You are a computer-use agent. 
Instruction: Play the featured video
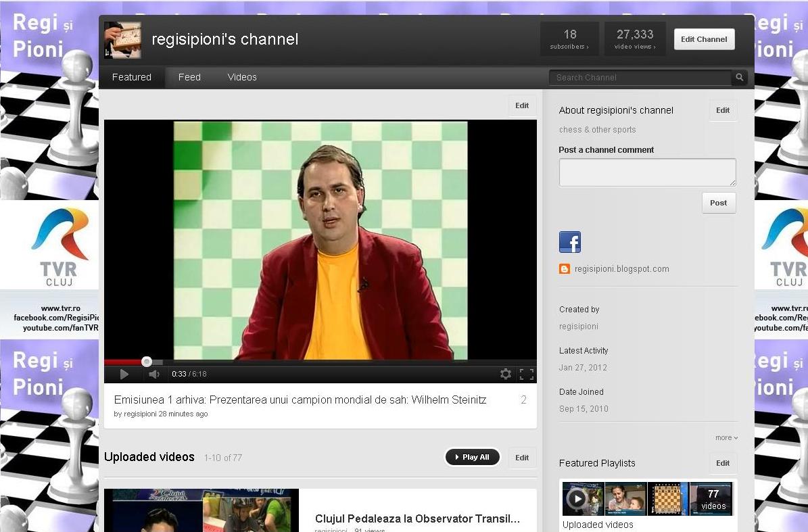point(124,374)
